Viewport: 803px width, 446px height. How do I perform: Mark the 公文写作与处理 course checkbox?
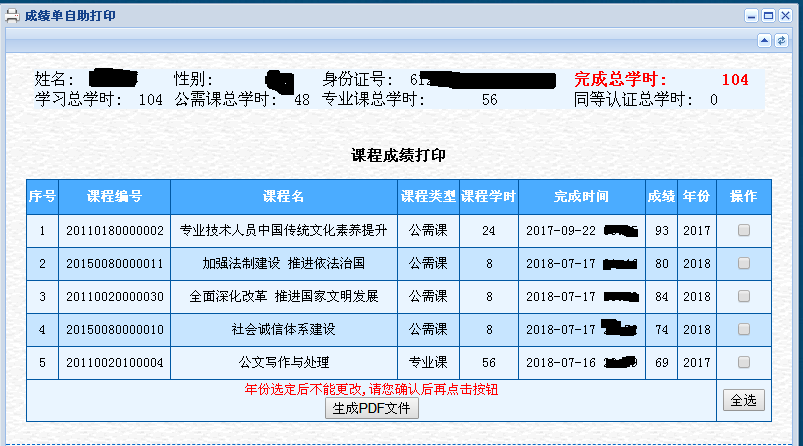click(743, 362)
